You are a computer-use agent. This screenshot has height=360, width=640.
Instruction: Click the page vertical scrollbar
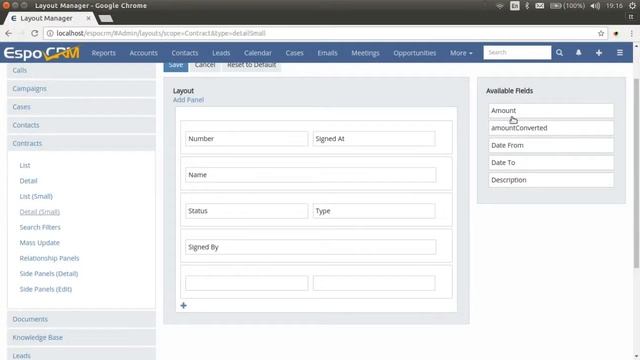click(636, 173)
